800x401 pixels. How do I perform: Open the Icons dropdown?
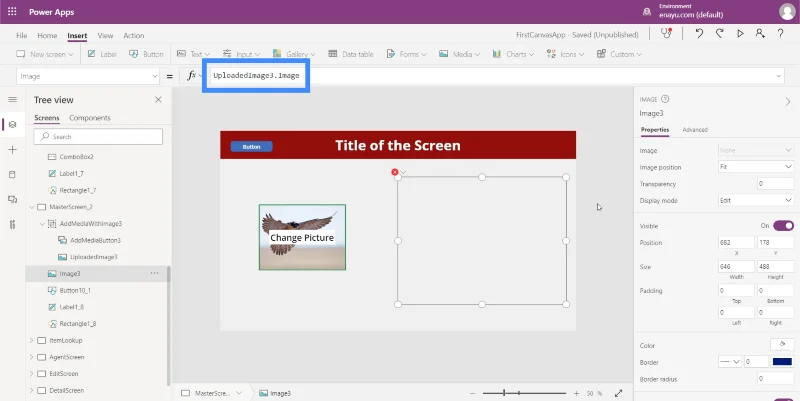coord(565,54)
